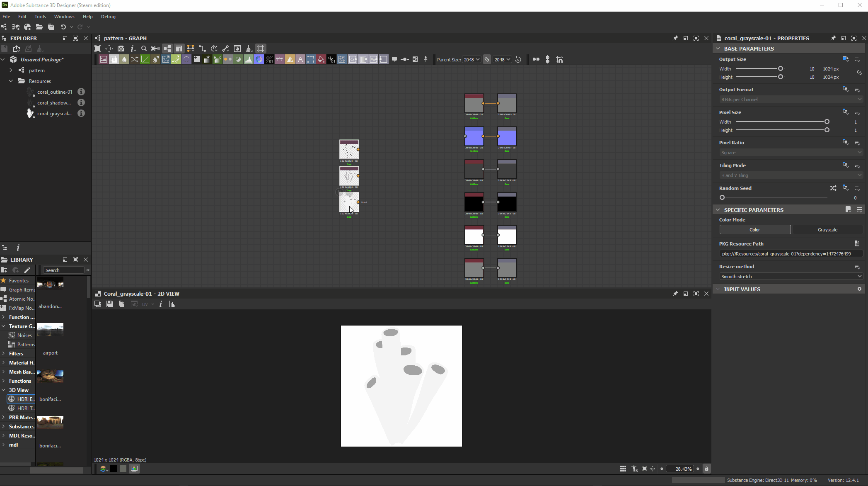Viewport: 868px width, 486px height.
Task: Pick the Text node icon in graph toolbar
Action: point(300,60)
